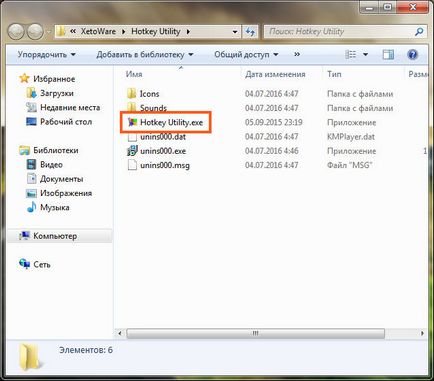Select Видео under Библиотеки
The image size is (434, 381).
pyautogui.click(x=51, y=165)
